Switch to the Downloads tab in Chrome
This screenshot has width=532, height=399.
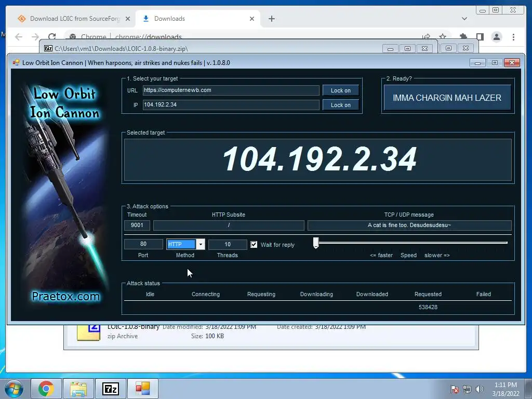(198, 19)
